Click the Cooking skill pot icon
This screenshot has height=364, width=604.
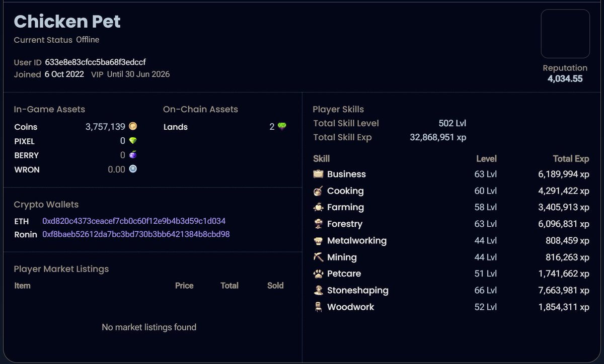(318, 191)
